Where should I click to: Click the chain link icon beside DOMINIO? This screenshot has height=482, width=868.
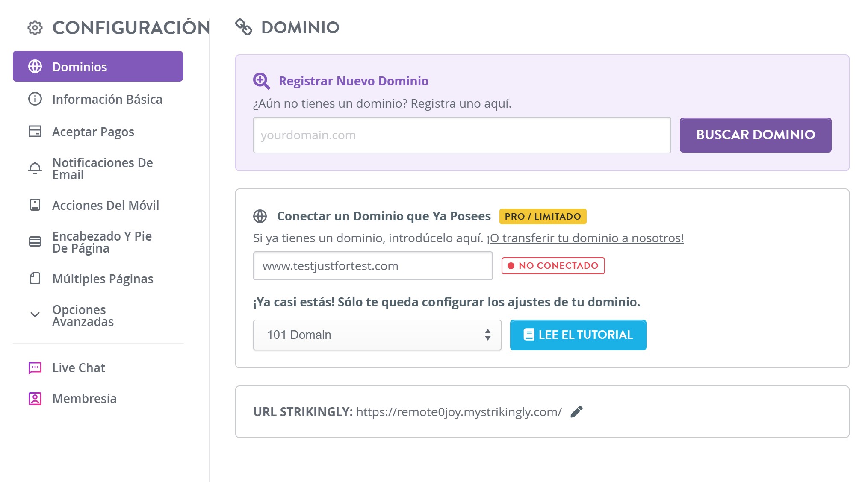click(244, 27)
